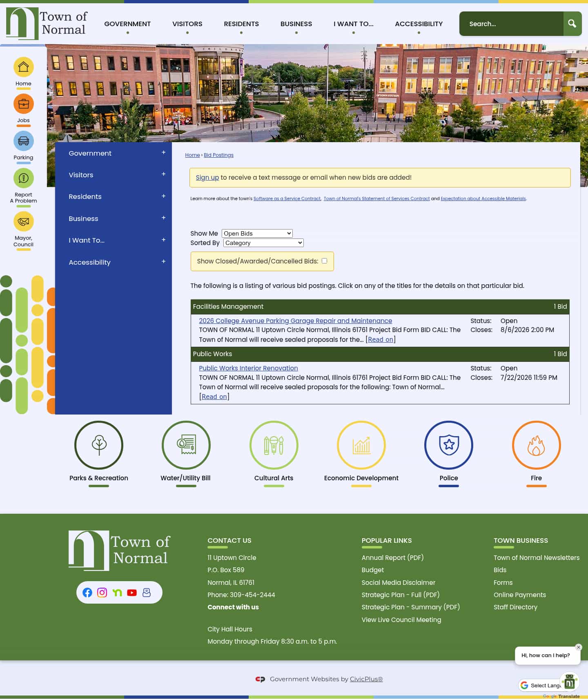Screen dimensions: 588x700
Task: Open Staff Directory footer link
Action: (515, 607)
